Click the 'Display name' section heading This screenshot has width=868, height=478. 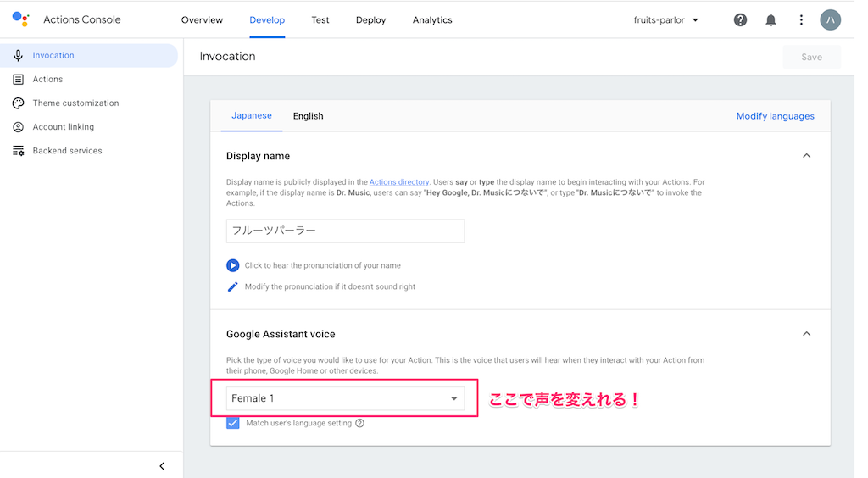(x=258, y=156)
